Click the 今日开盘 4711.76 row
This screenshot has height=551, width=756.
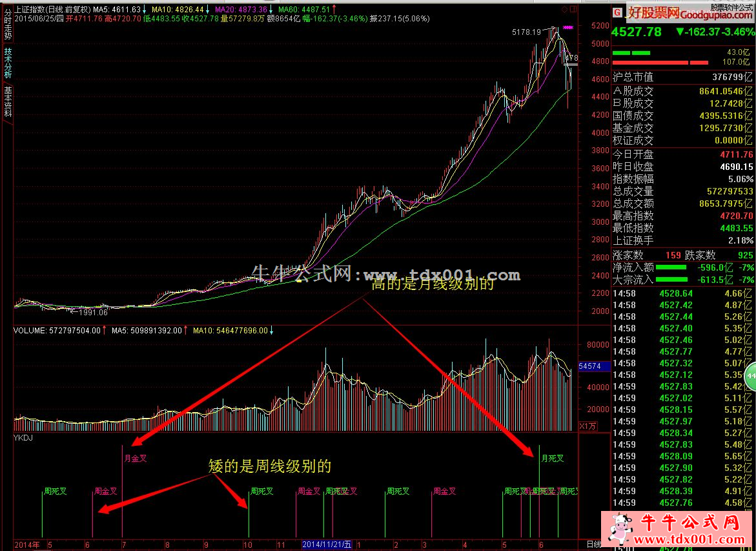[682, 154]
